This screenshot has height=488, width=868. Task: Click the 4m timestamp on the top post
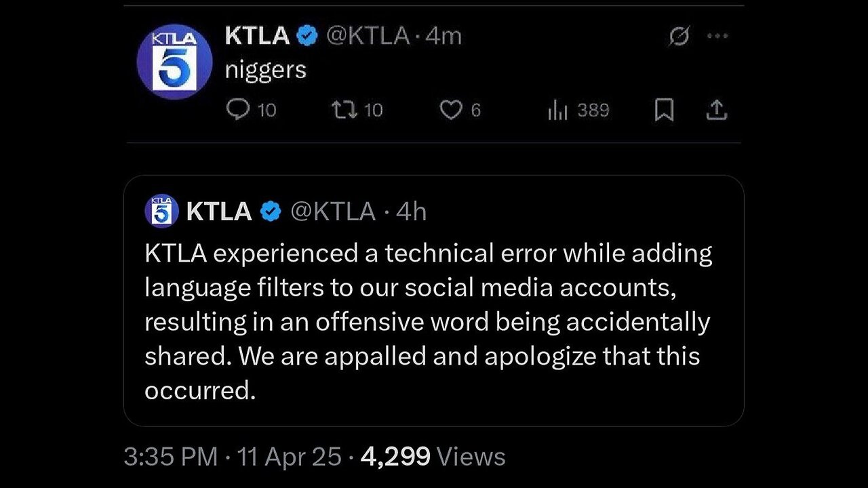coord(443,37)
